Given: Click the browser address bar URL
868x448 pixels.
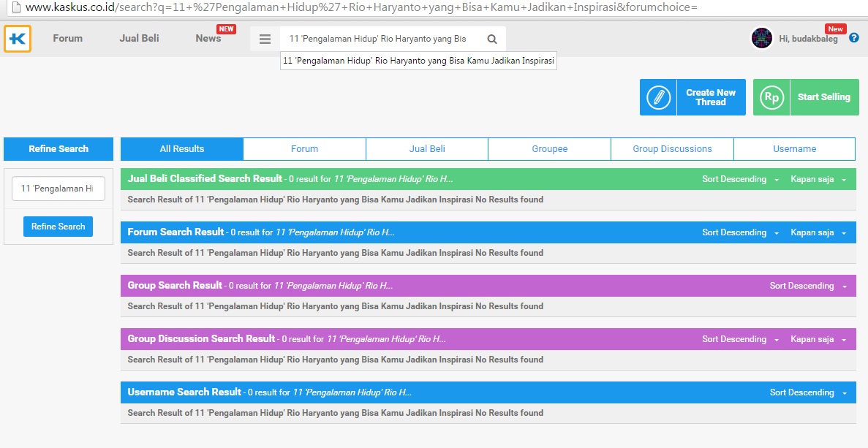Looking at the screenshot, I should tap(361, 8).
